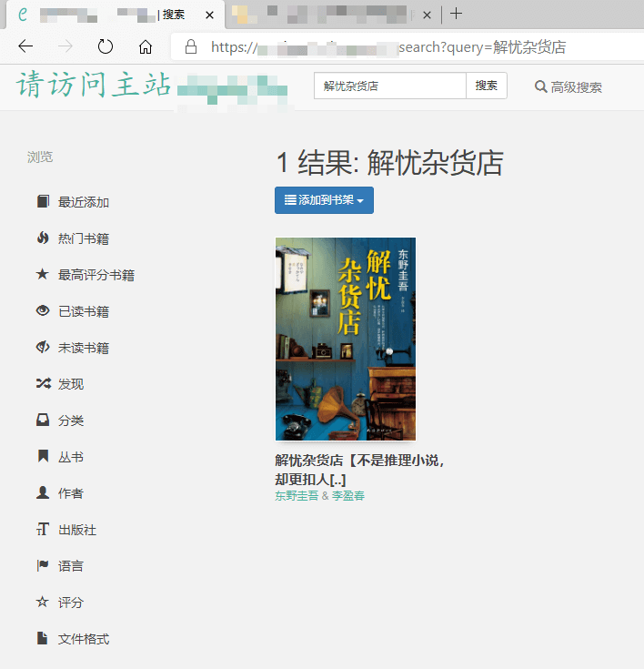The width and height of the screenshot is (644, 669).
Task: Reload the page with refresh icon
Action: [x=105, y=46]
